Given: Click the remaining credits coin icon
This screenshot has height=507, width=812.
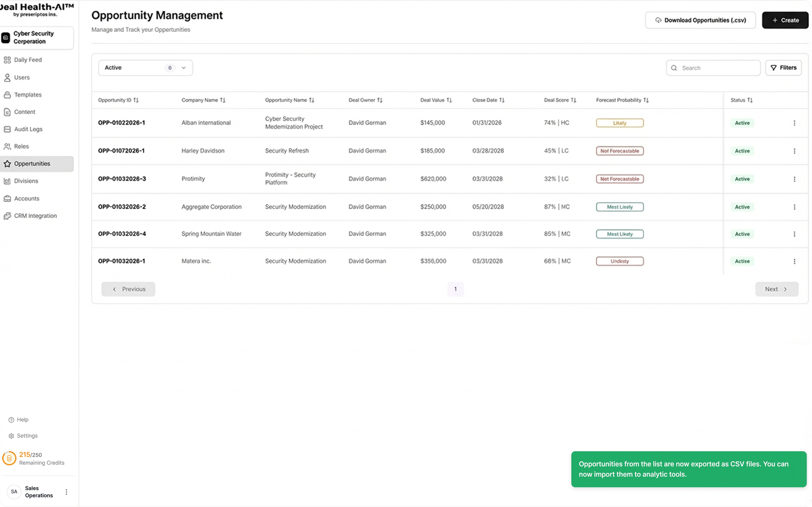Looking at the screenshot, I should (10, 459).
